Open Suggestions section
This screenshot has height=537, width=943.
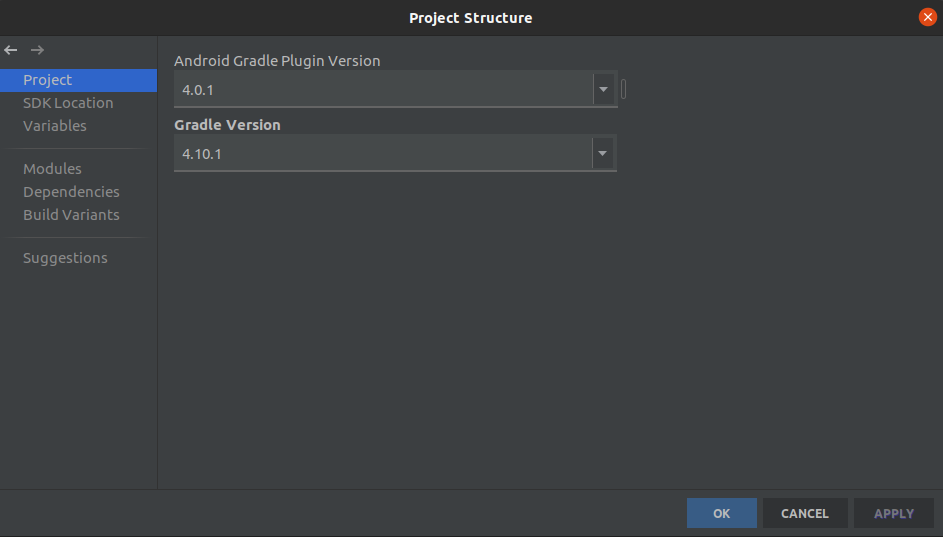pyautogui.click(x=65, y=258)
